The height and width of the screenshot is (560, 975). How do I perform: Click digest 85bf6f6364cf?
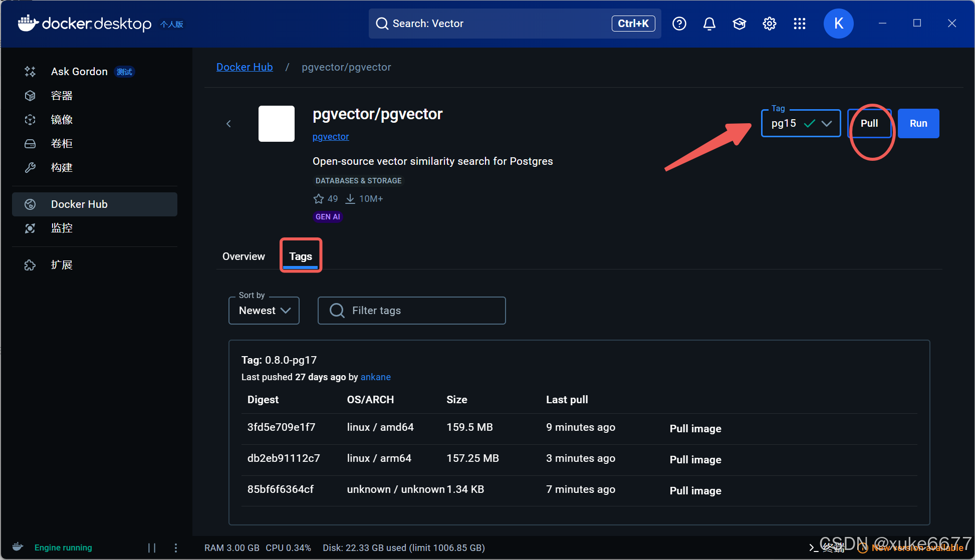click(x=281, y=489)
